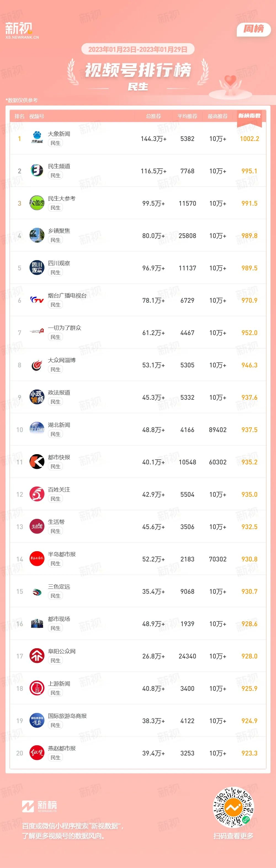Click the 民生 tag under 乡镇聚焦
Viewport: 276px width, 868px height.
click(x=55, y=240)
